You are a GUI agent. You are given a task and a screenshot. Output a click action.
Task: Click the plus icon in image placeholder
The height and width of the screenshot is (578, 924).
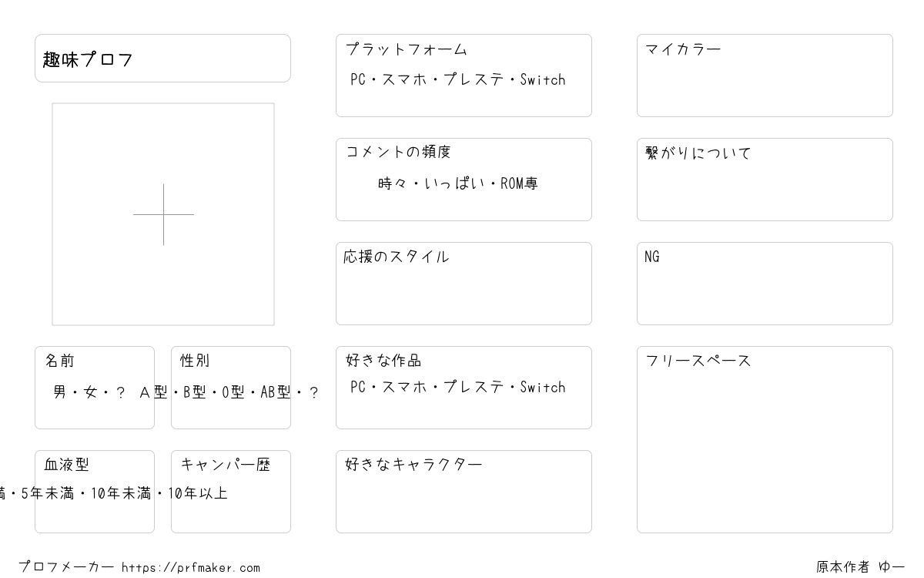click(x=163, y=214)
